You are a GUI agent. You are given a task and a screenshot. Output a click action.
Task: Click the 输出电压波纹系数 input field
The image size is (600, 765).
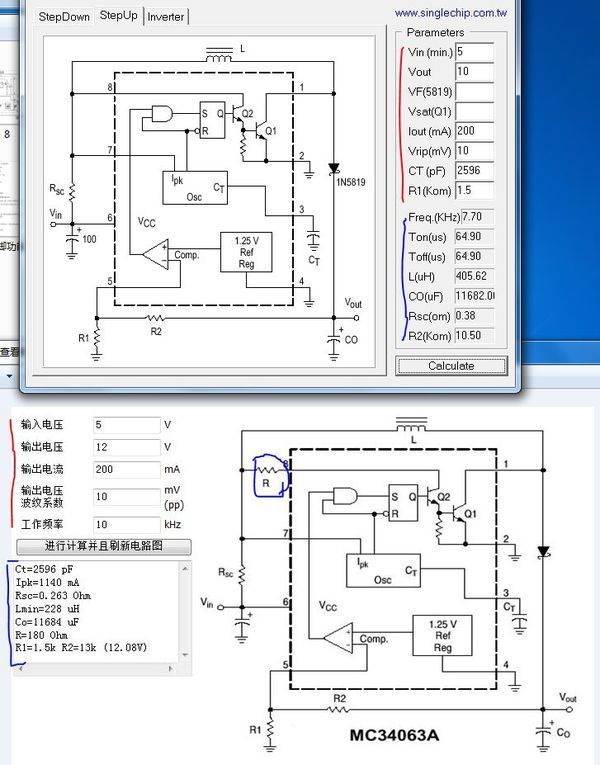tap(127, 497)
